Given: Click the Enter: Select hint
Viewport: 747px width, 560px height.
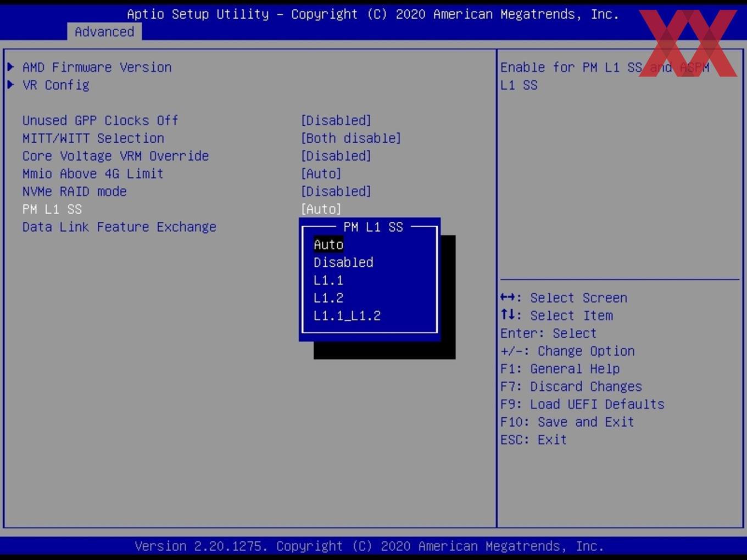Looking at the screenshot, I should click(548, 333).
